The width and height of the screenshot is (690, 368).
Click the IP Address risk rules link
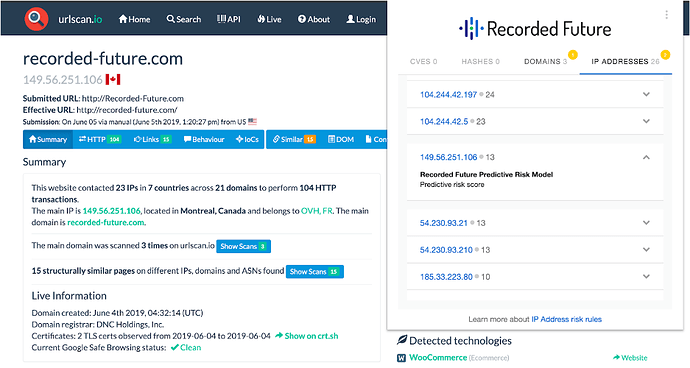point(566,319)
